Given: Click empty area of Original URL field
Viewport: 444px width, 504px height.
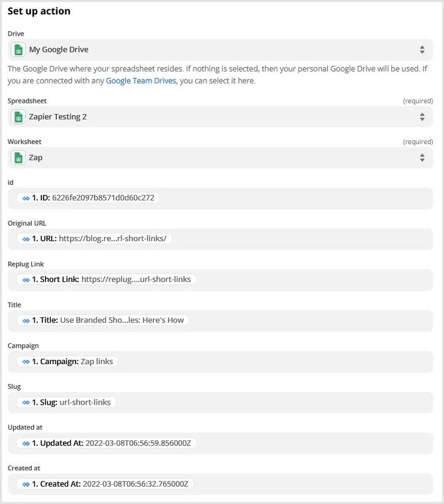Looking at the screenshot, I should click(298, 239).
